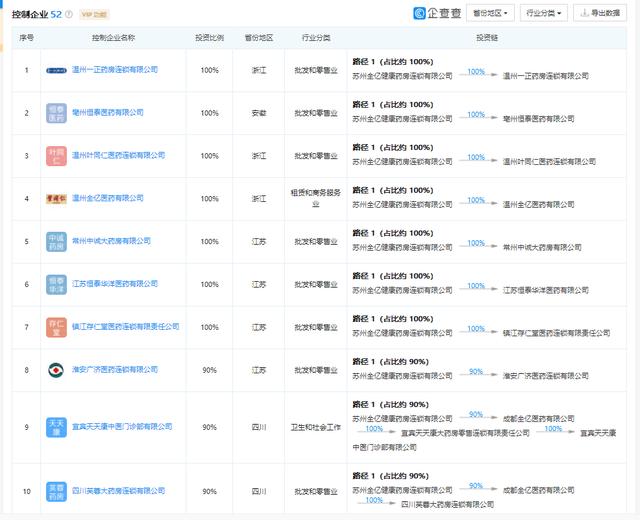Viewport: 640px width, 520px height.
Task: Click the 90% investment ratio cell for 淮安广济医药连锁
Action: tap(209, 370)
